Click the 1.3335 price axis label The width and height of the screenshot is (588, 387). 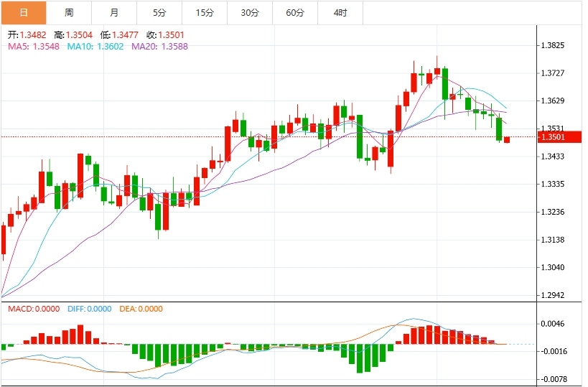coord(553,184)
